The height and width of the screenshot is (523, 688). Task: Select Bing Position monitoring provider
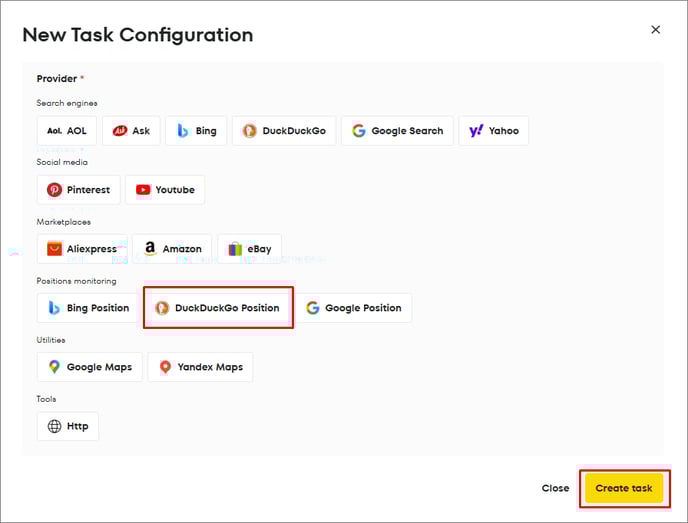click(x=88, y=308)
